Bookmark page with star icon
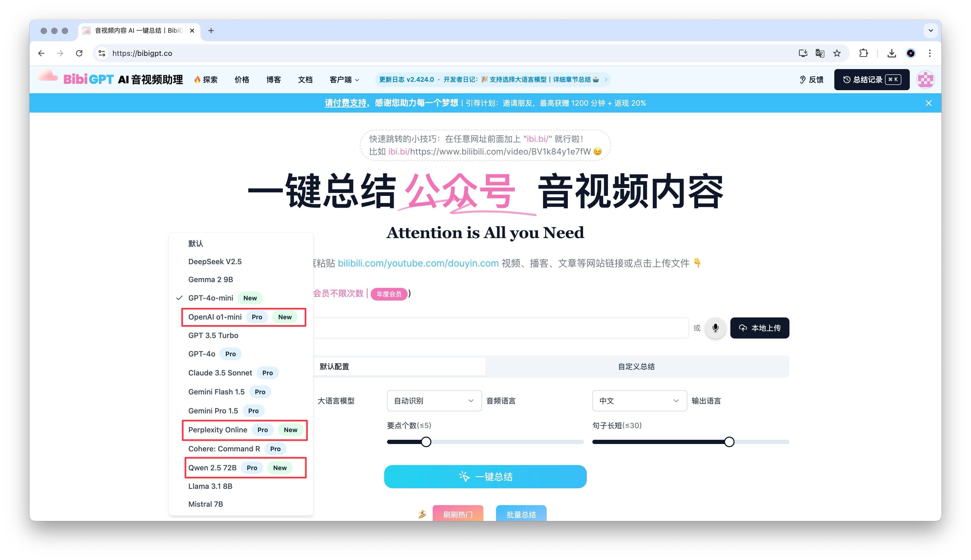The height and width of the screenshot is (560, 971). [837, 54]
